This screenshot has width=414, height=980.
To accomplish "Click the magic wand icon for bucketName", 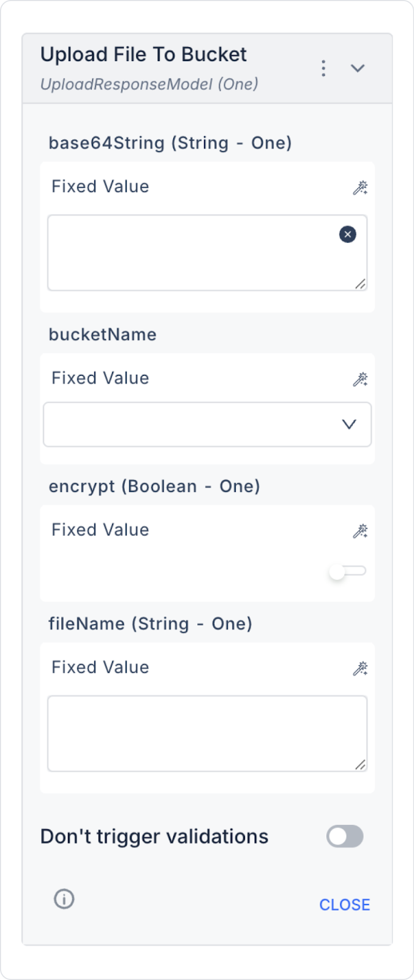I will point(360,379).
